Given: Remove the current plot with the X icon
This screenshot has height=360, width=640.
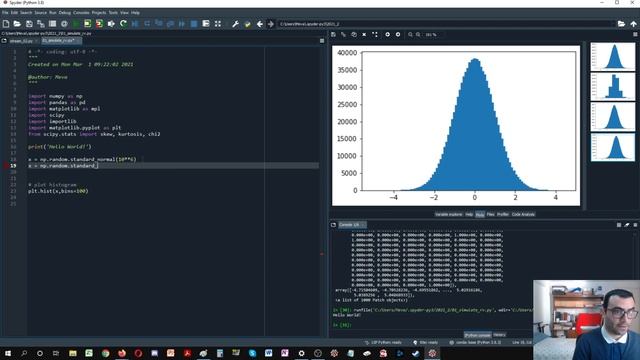Looking at the screenshot, I should click(x=364, y=35).
